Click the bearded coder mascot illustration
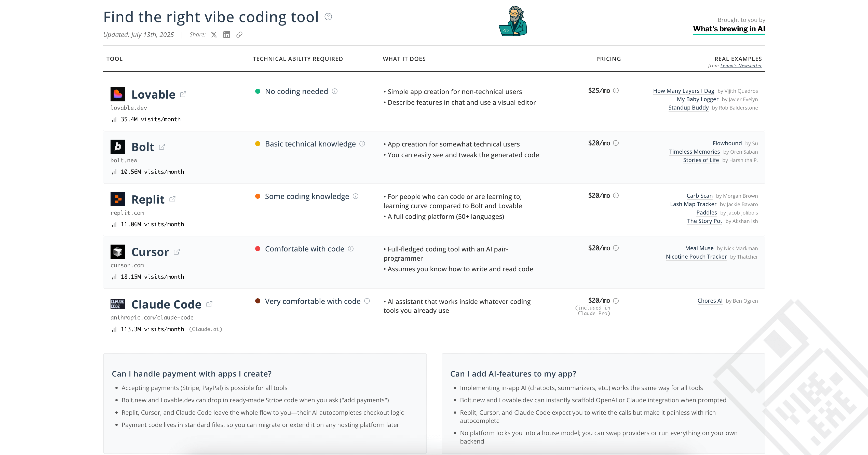The height and width of the screenshot is (455, 868). pyautogui.click(x=513, y=21)
